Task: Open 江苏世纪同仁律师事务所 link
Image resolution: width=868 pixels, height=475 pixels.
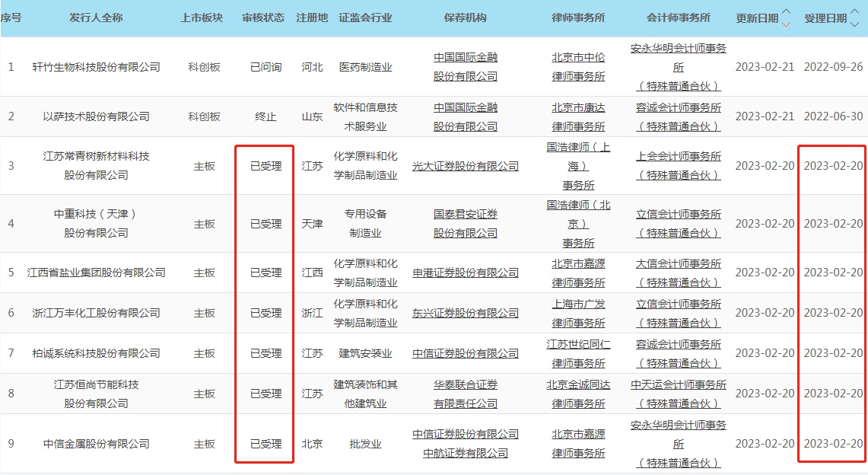Action: tap(578, 354)
